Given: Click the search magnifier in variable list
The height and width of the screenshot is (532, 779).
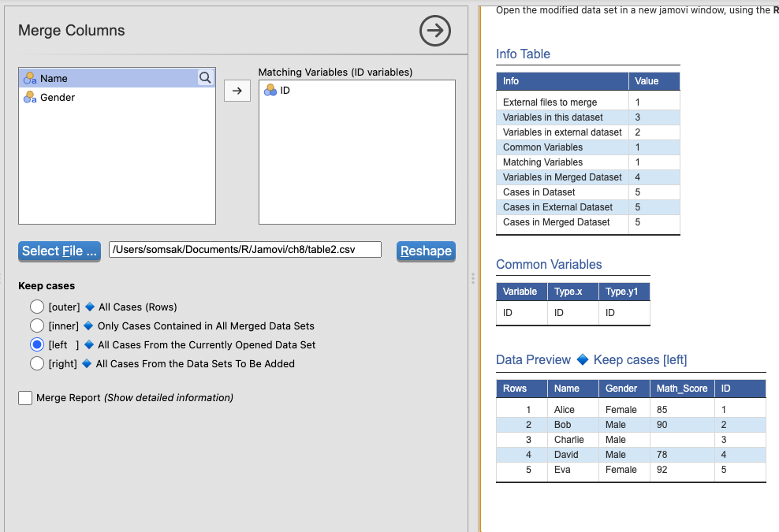Looking at the screenshot, I should point(205,77).
